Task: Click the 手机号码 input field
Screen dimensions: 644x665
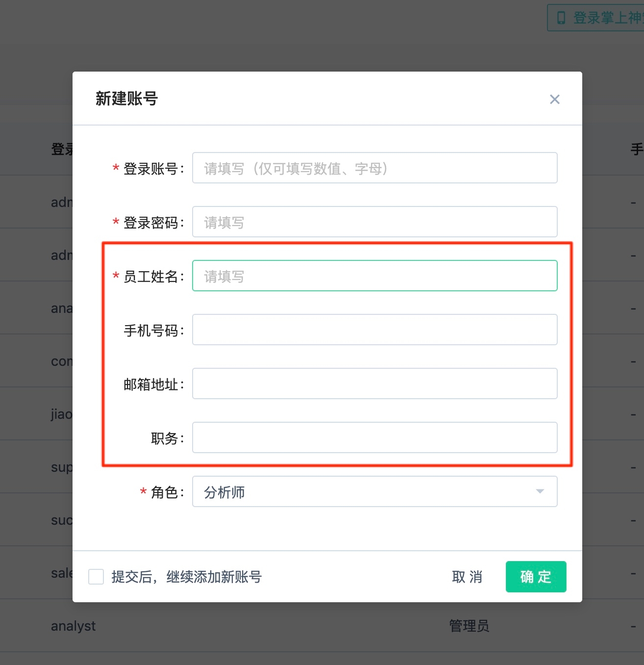Action: pyautogui.click(x=374, y=330)
